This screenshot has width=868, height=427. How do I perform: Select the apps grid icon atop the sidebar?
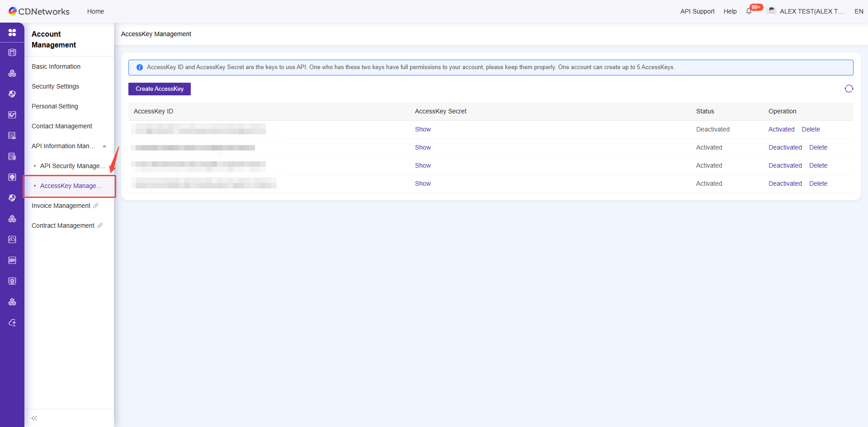(x=12, y=32)
